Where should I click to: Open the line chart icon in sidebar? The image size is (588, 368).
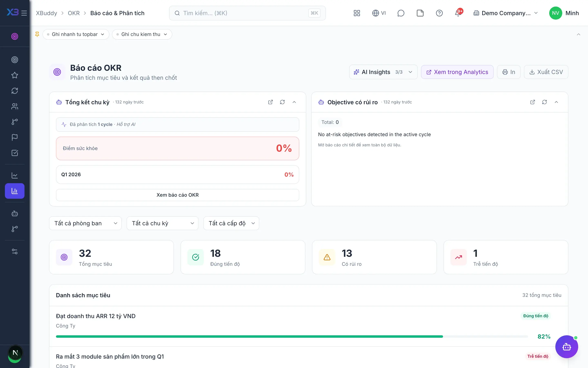14,175
